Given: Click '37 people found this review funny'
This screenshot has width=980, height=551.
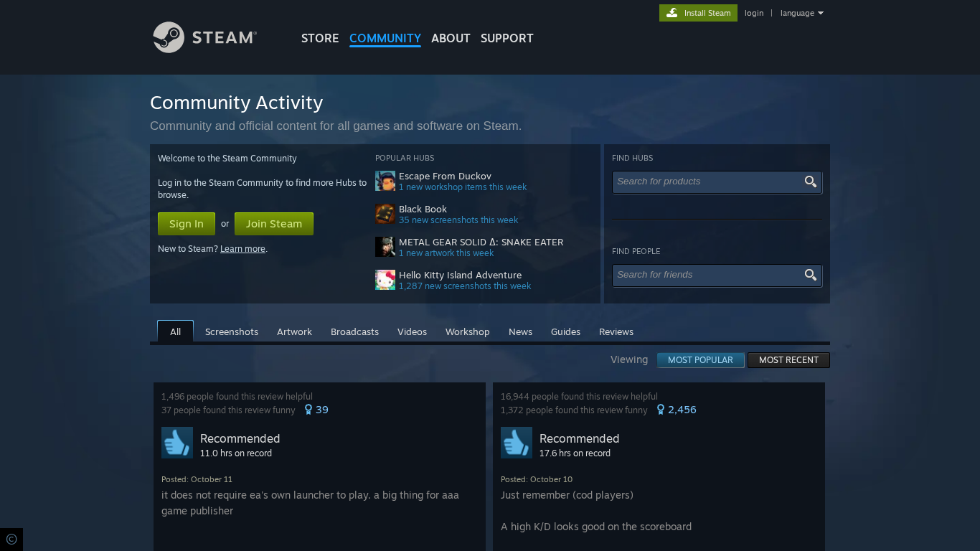Looking at the screenshot, I should [x=228, y=410].
